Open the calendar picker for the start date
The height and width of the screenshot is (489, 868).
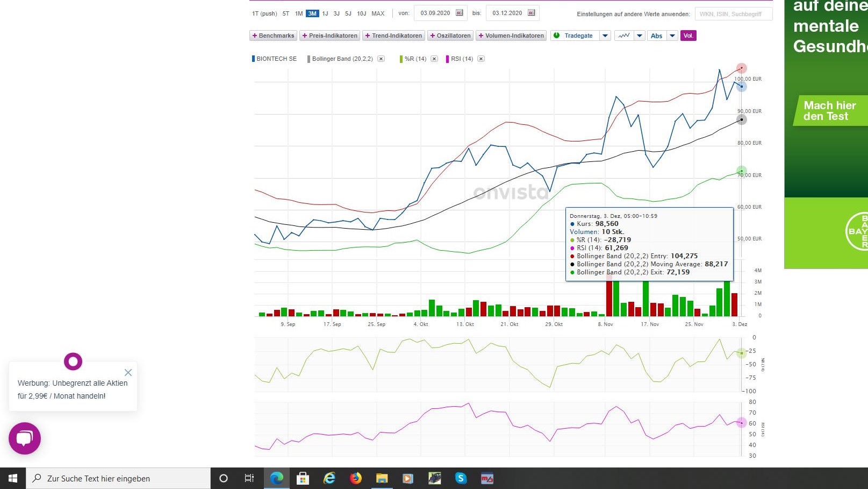(460, 13)
